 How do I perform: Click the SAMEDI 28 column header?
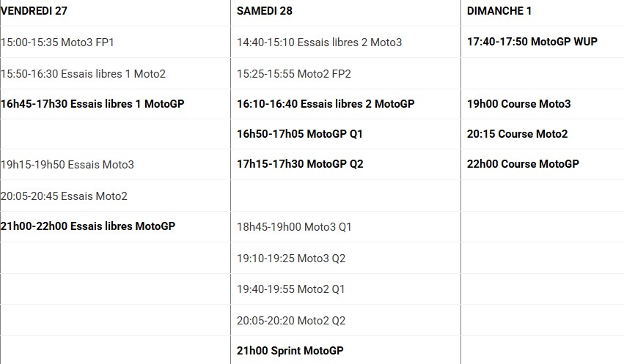(265, 11)
